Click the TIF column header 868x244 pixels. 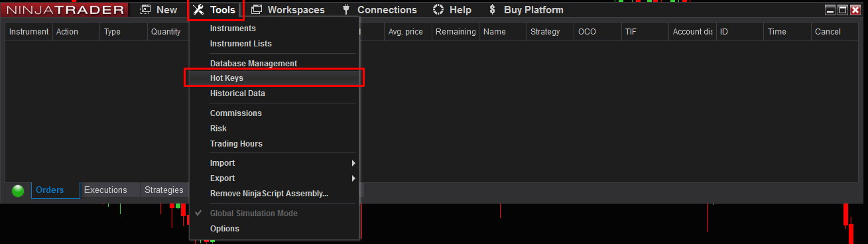click(x=645, y=32)
